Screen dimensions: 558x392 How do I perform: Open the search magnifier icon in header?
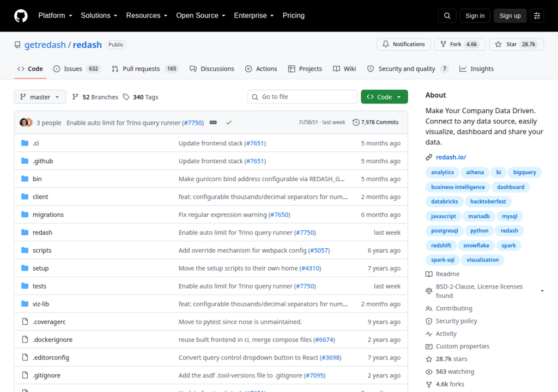pos(447,16)
